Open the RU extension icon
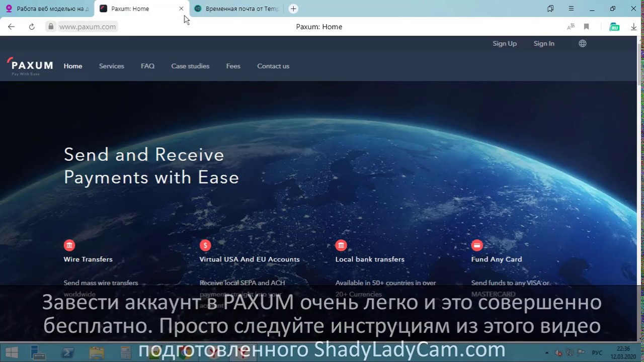 coord(614,27)
